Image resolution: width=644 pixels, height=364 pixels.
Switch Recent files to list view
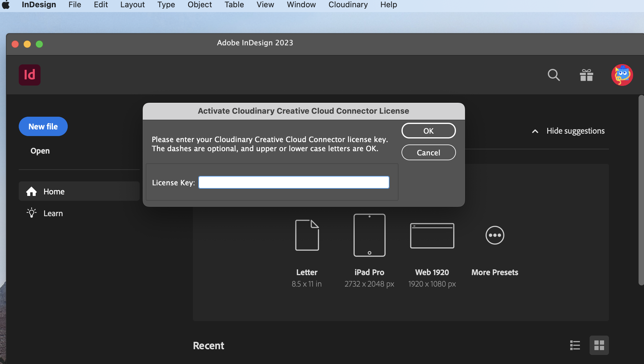[575, 345]
